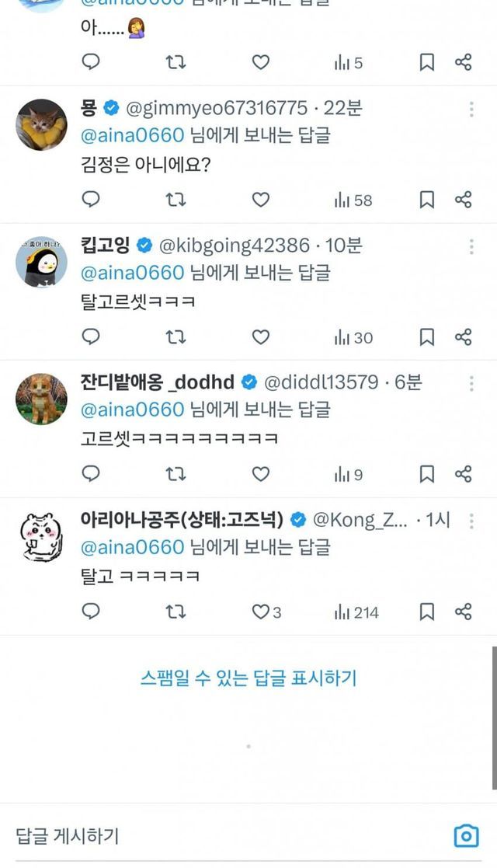Share the reply from 아리아나공주

pos(464,612)
